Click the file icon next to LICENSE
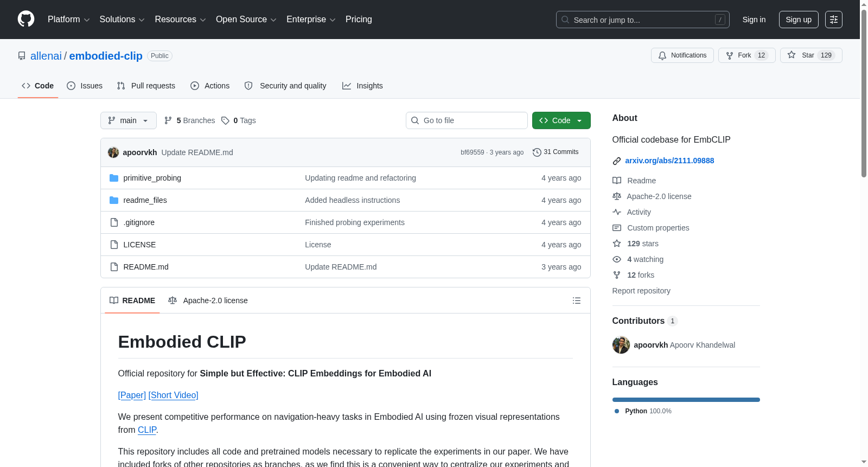 pos(114,245)
